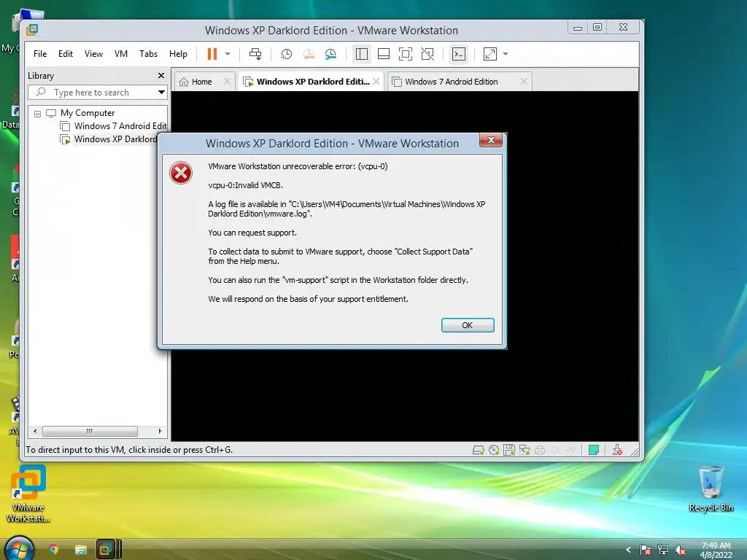Viewport: 747px width, 560px height.
Task: Click the sound card status icon
Action: click(x=555, y=450)
